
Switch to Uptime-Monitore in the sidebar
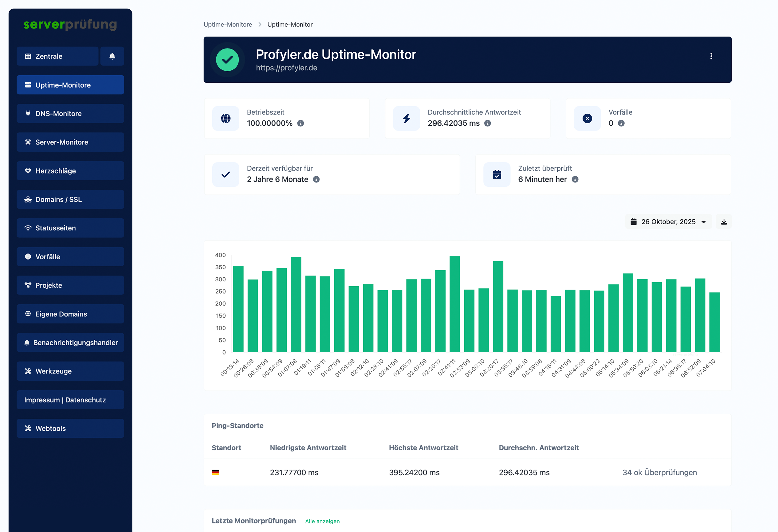63,85
